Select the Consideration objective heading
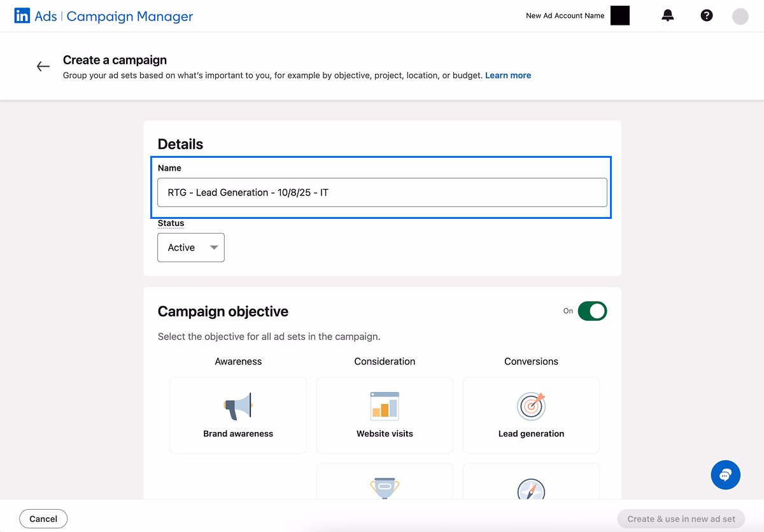 (385, 361)
